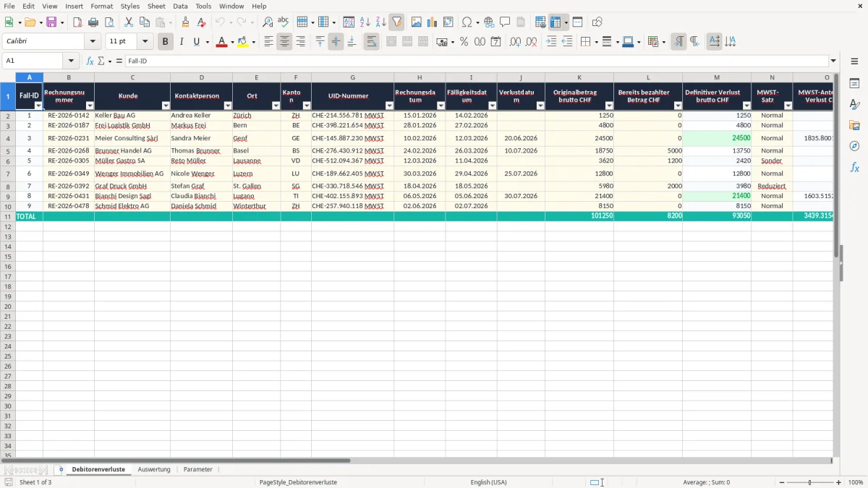Open the Borders dropdown arrow

coord(595,42)
